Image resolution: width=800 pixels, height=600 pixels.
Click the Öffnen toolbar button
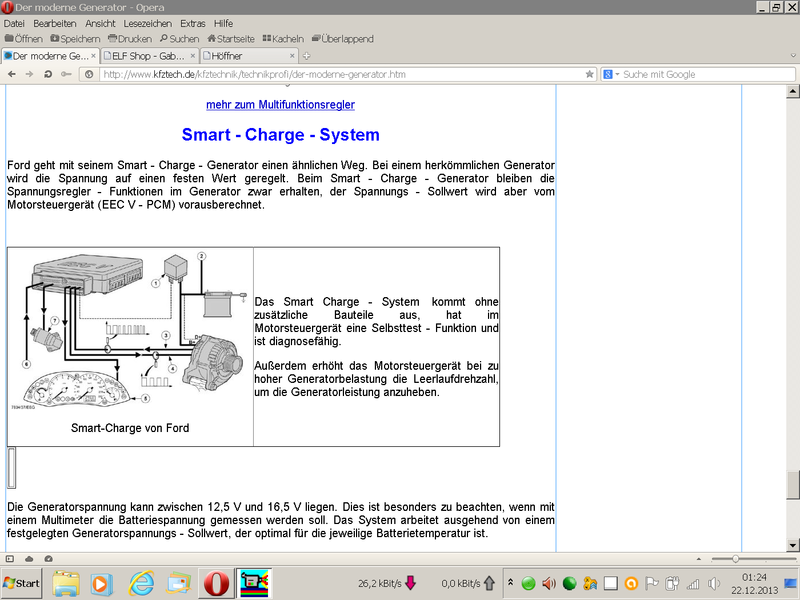(24, 39)
